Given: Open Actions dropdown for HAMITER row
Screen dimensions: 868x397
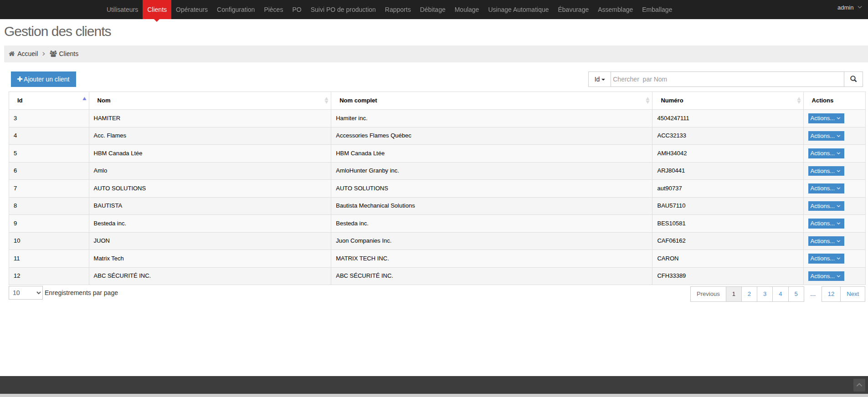Looking at the screenshot, I should pos(826,118).
